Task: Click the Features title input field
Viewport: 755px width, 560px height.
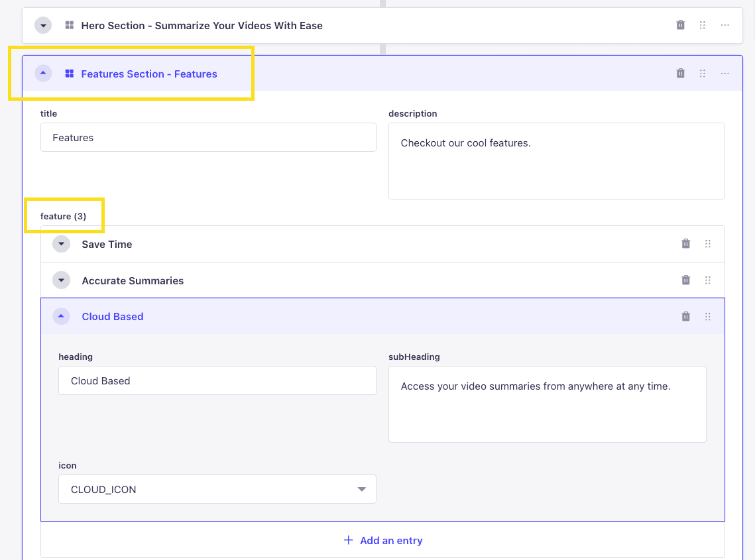Action: (x=208, y=137)
